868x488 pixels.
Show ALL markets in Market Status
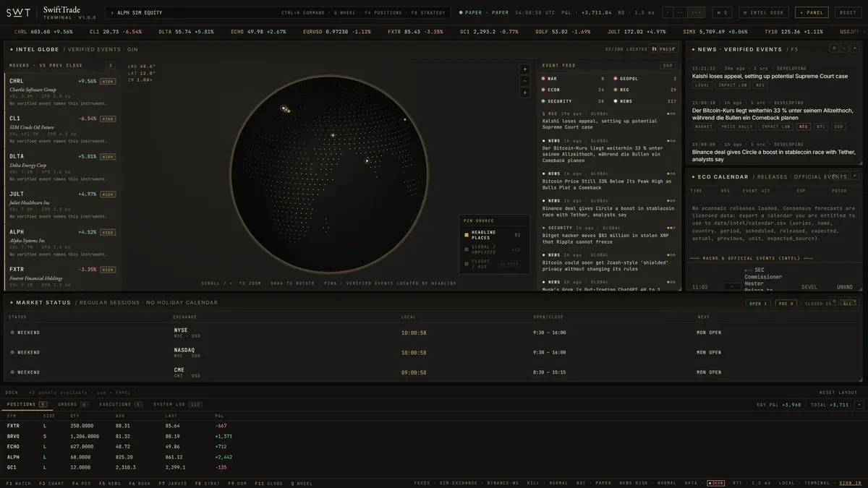pos(848,304)
